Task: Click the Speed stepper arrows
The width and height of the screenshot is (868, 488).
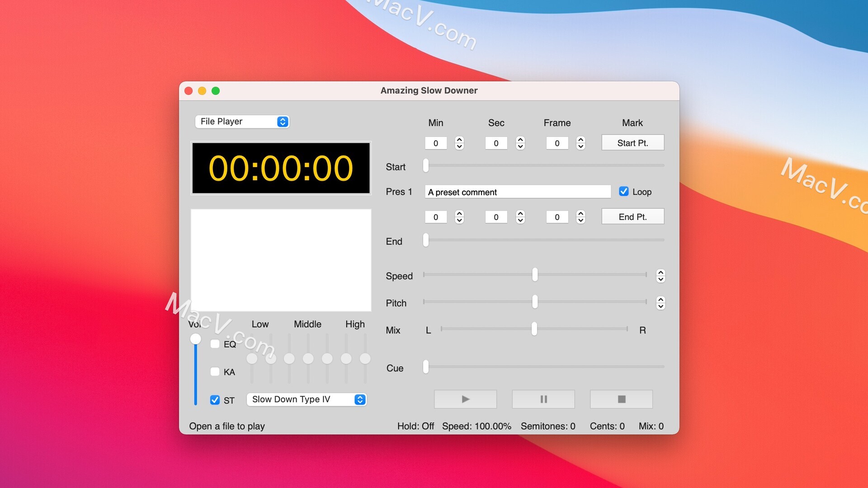Action: [x=660, y=276]
